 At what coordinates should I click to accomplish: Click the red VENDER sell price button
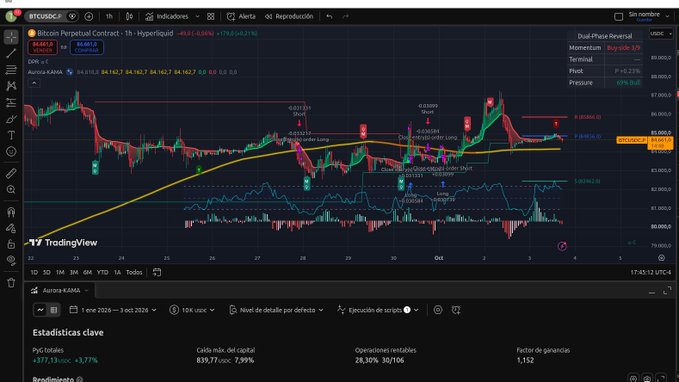pyautogui.click(x=42, y=47)
